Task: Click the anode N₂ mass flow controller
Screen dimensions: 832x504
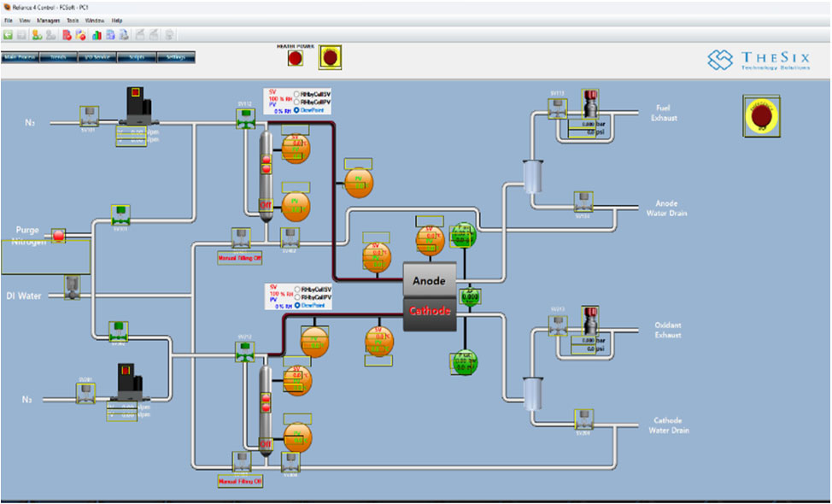Action: 137,106
